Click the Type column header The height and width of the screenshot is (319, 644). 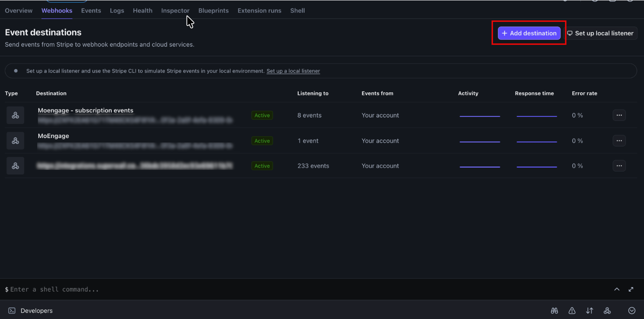click(11, 93)
